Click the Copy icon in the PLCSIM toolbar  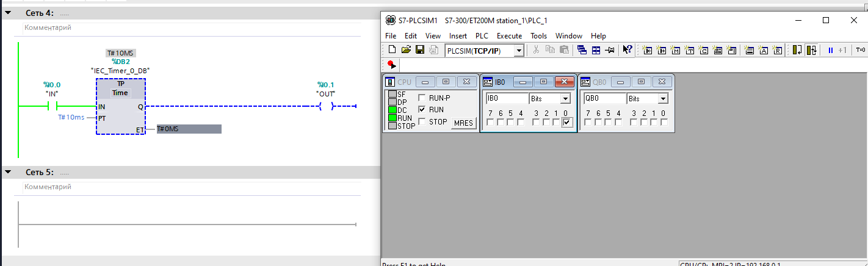click(550, 50)
